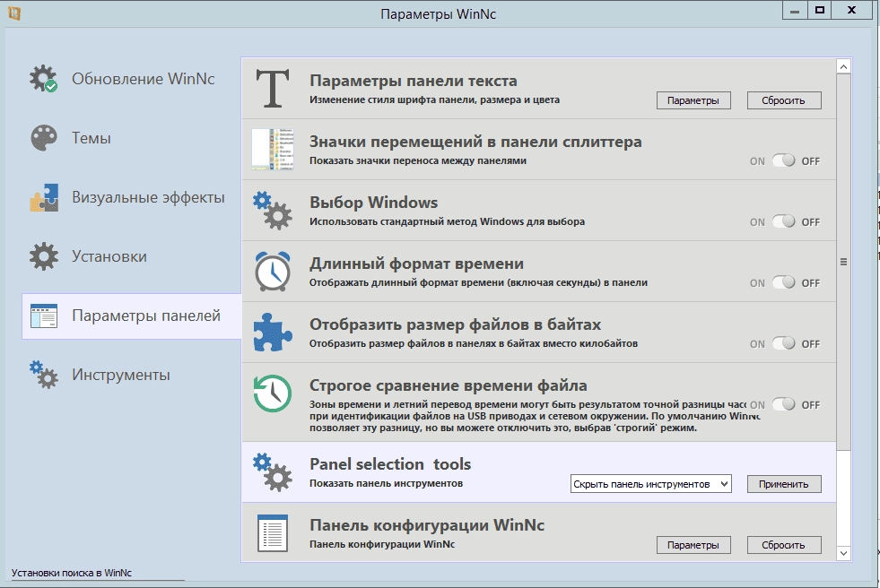Click the Параметры панели текста heading
Screen dimensions: 880x588
point(413,81)
